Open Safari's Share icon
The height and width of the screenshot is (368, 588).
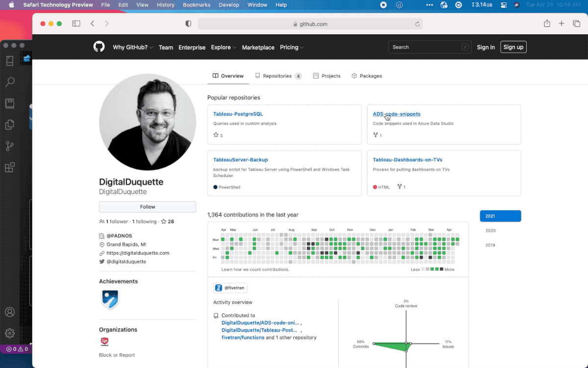coord(547,24)
